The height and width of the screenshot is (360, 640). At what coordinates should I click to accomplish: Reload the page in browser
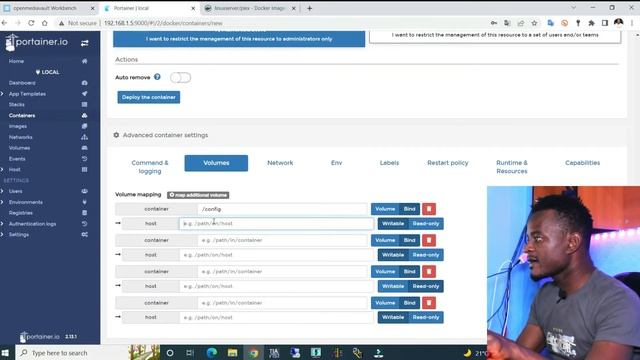click(31, 23)
